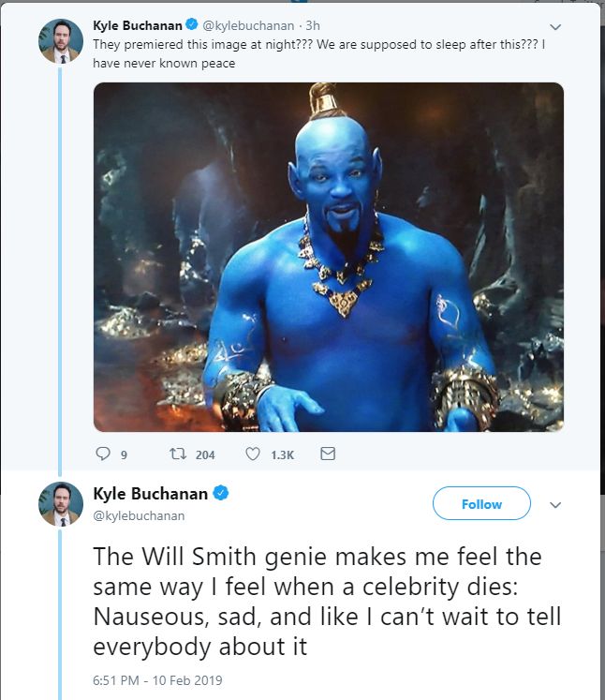Click the envelope direct message icon
605x700 pixels.
(x=327, y=454)
